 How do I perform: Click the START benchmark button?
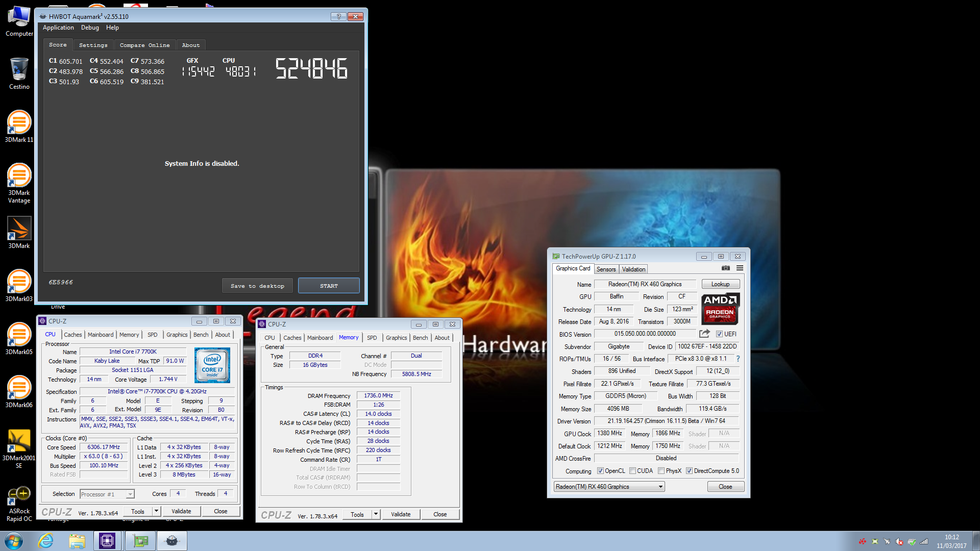coord(329,286)
